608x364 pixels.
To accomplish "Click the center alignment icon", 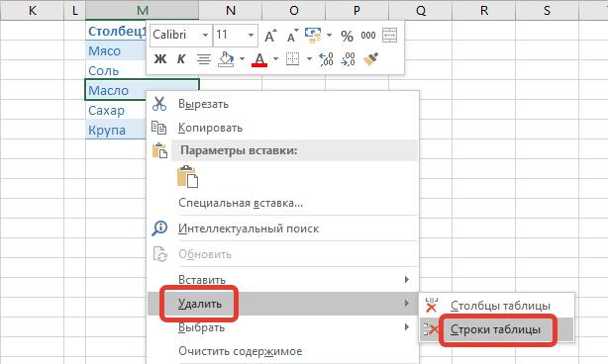I will click(204, 59).
